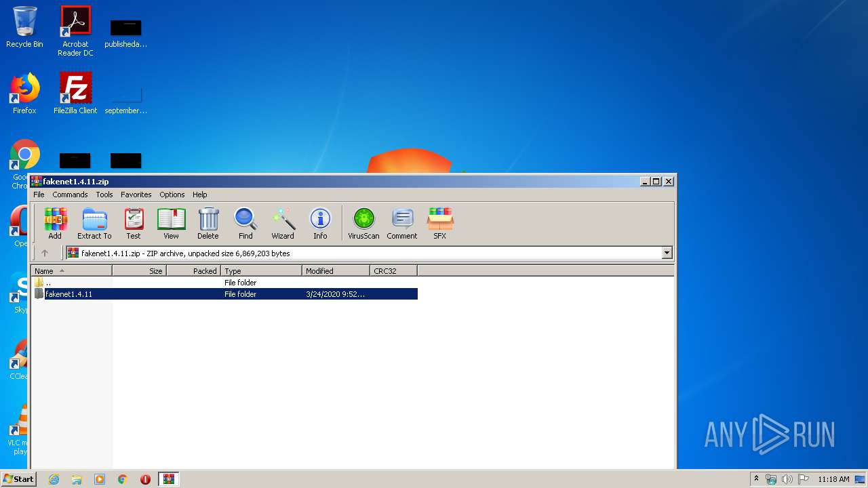Click the Delete trash icon in toolbar

[208, 224]
